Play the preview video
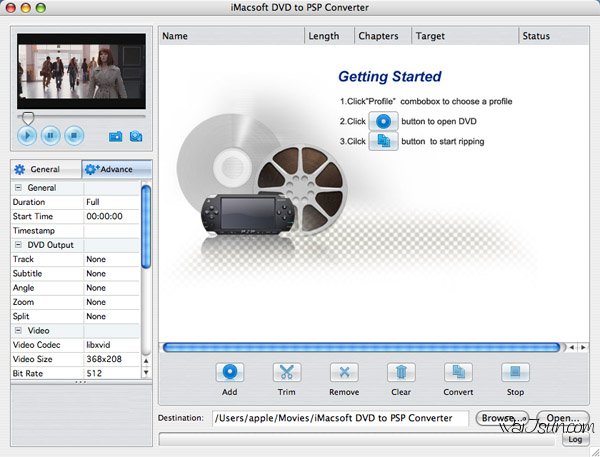 click(27, 135)
